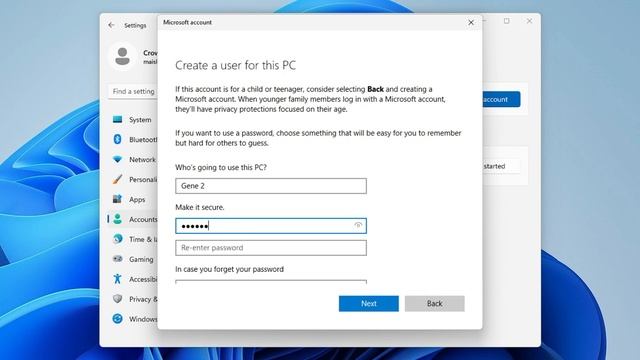The width and height of the screenshot is (640, 360).
Task: Click the Re-enter password field
Action: coord(271,248)
